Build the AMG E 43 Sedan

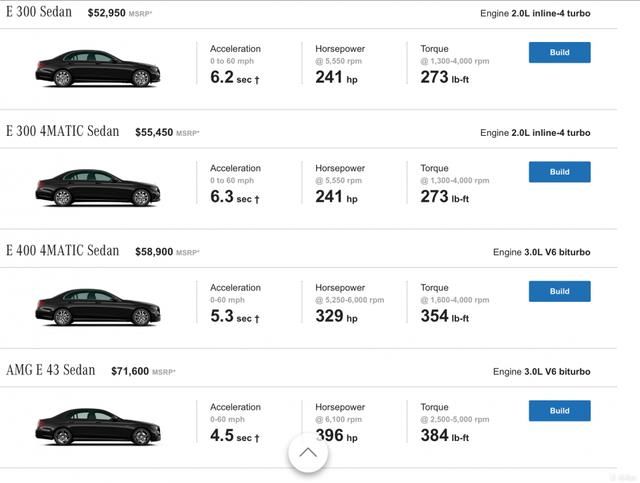coord(559,411)
